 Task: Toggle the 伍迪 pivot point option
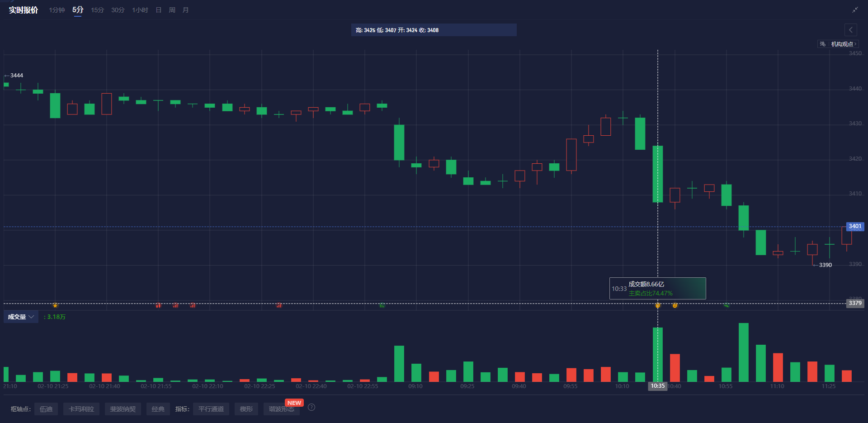click(46, 409)
